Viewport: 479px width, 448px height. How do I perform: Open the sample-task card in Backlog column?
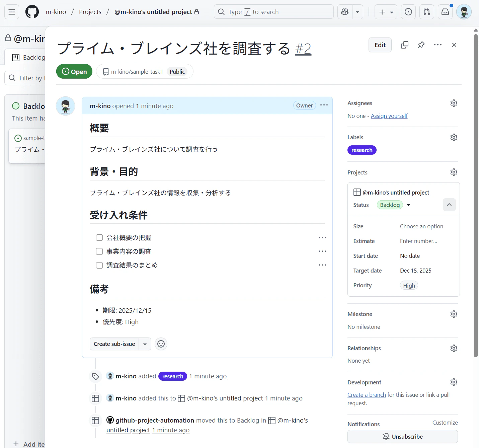click(27, 146)
